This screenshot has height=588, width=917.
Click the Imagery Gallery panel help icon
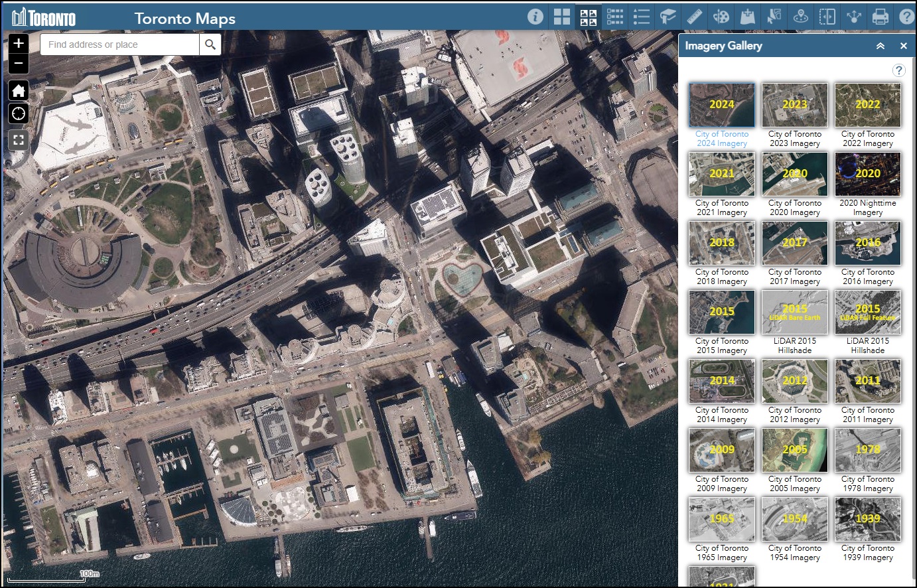coord(898,70)
